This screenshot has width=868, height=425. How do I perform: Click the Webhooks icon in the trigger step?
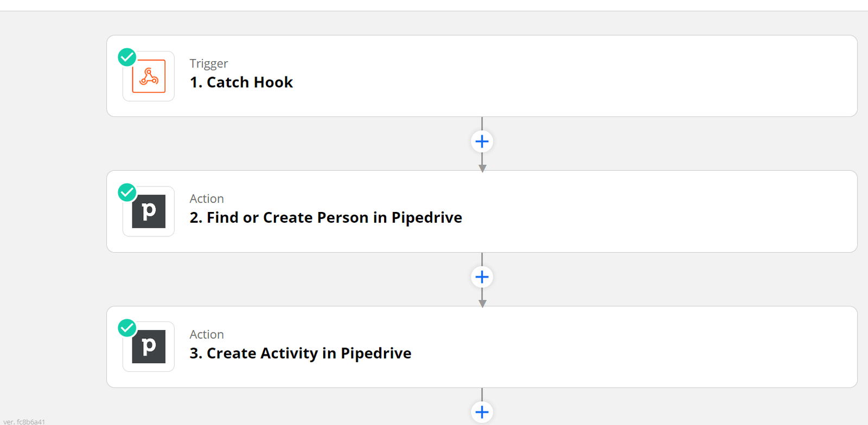(x=149, y=76)
